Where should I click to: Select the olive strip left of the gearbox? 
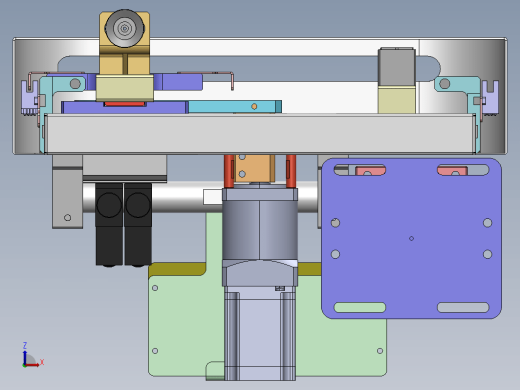click(x=178, y=269)
